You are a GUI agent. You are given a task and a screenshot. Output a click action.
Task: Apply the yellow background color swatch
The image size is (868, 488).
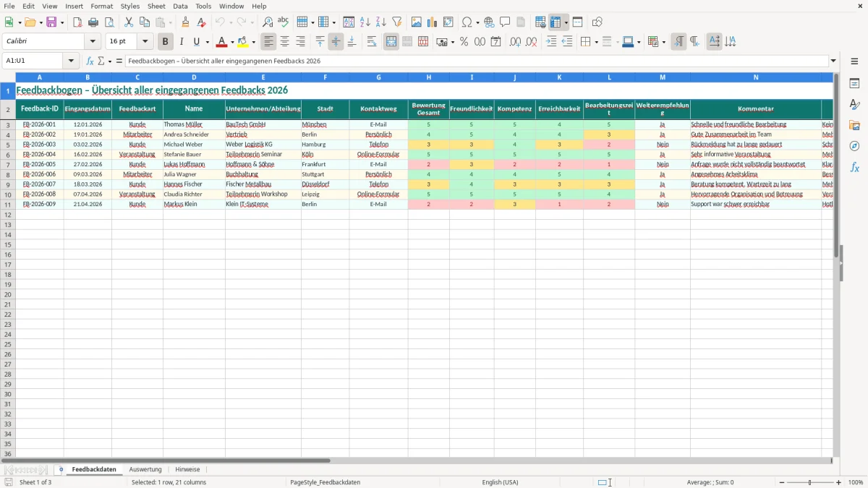pyautogui.click(x=243, y=42)
